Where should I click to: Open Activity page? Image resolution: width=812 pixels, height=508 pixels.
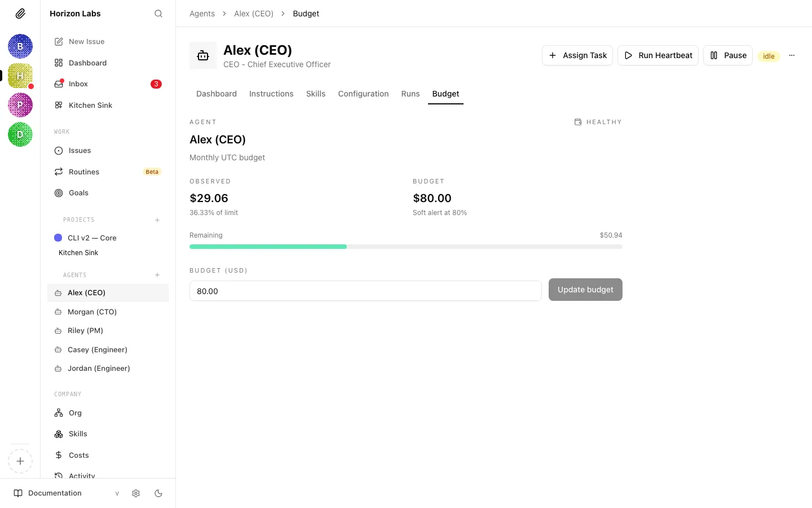(x=108, y=475)
